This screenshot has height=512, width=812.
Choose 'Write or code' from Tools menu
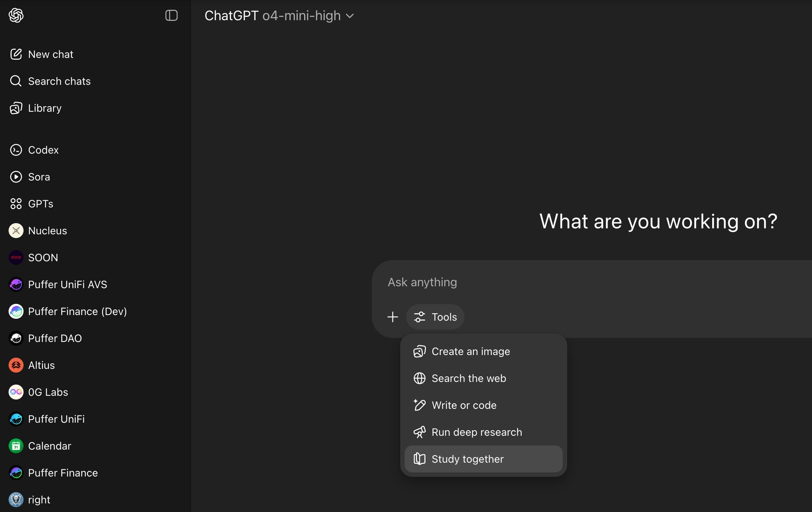click(484, 405)
